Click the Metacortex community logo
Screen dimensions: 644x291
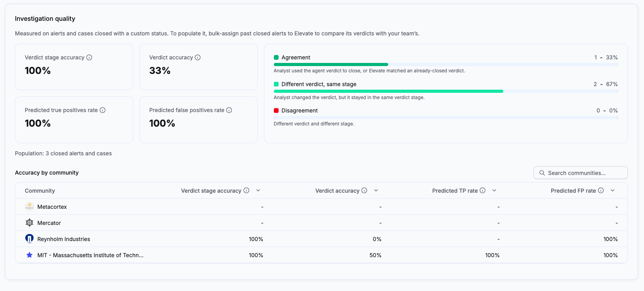[x=29, y=206]
